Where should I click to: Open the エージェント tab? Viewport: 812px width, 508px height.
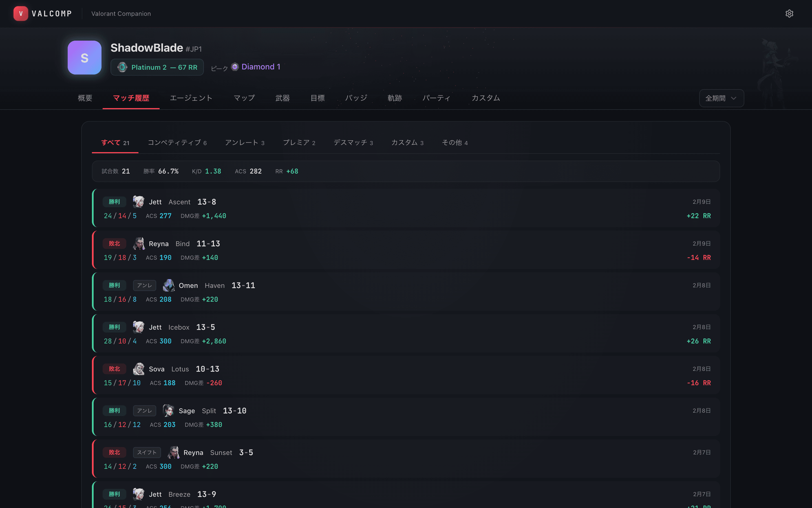pyautogui.click(x=191, y=98)
